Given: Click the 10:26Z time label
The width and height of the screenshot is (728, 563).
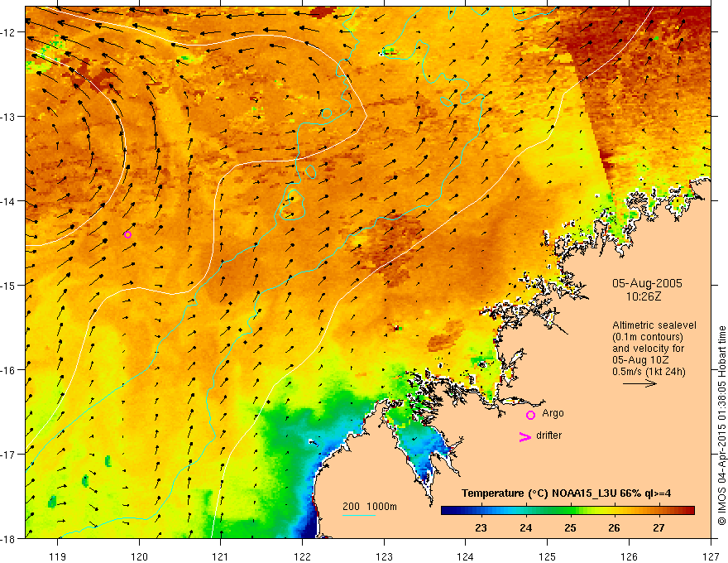Looking at the screenshot, I should (x=643, y=296).
